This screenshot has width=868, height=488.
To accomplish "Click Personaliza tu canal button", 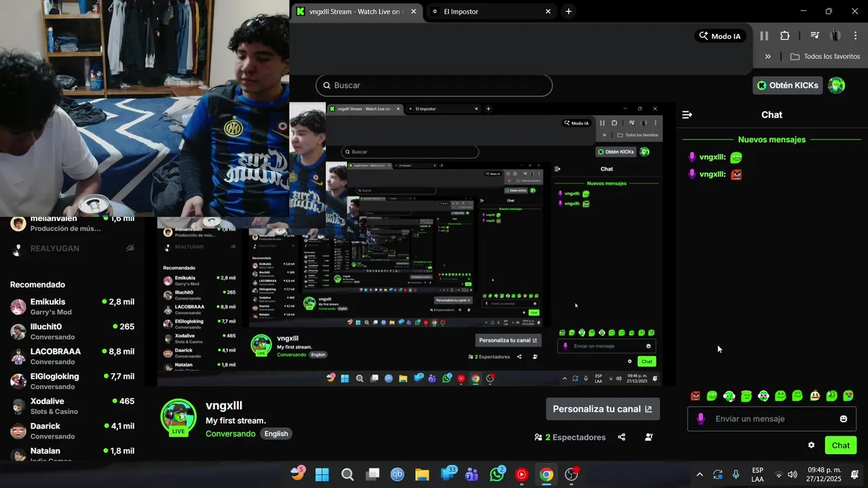I will coord(603,409).
